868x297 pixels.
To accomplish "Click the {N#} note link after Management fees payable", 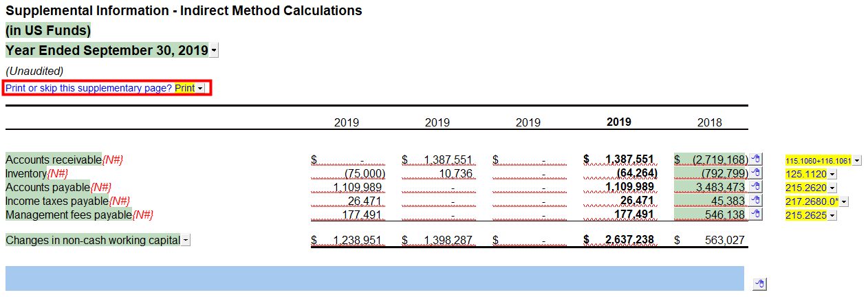I will tap(142, 214).
